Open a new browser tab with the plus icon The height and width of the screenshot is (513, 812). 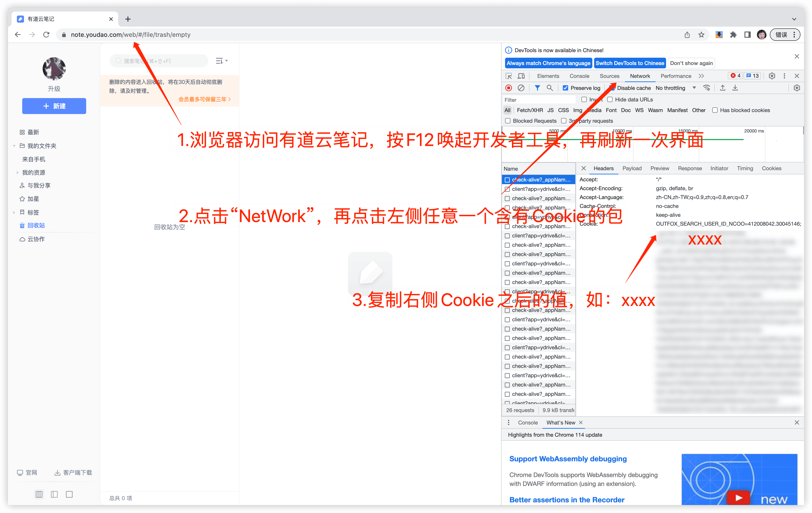point(128,19)
